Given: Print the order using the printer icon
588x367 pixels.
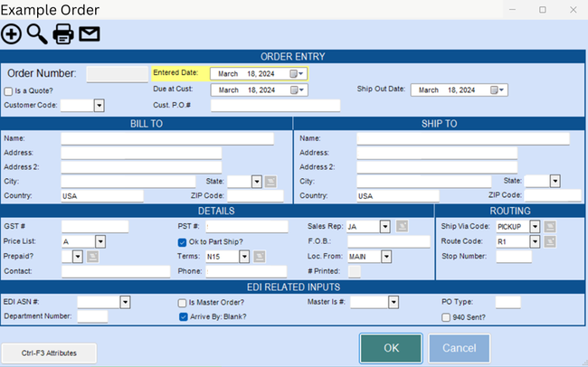Looking at the screenshot, I should [62, 34].
